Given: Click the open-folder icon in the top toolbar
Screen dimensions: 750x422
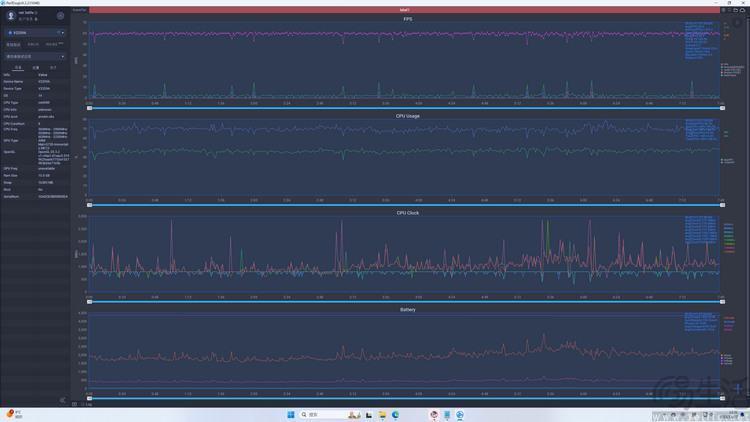Looking at the screenshot, I should [x=736, y=10].
